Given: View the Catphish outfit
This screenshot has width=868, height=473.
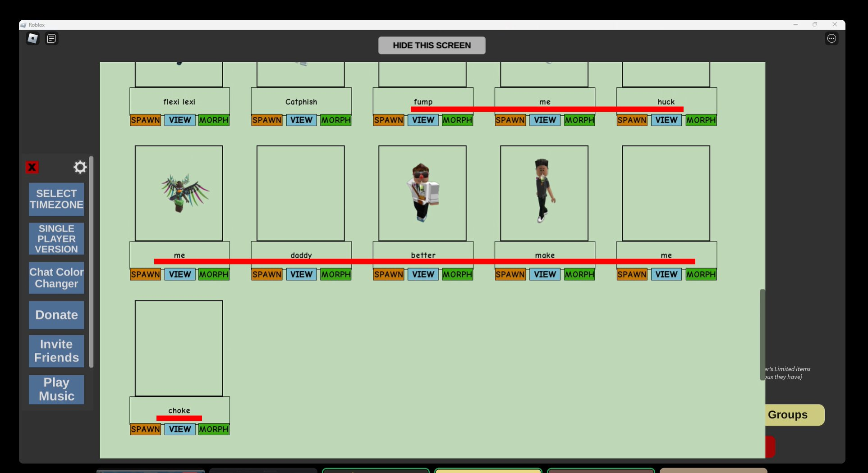Looking at the screenshot, I should (301, 120).
